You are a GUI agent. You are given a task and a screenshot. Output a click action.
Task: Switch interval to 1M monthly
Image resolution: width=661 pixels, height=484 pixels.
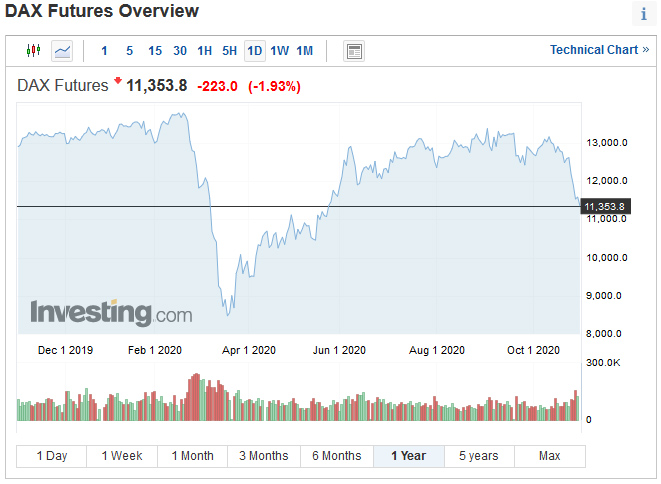(x=305, y=50)
